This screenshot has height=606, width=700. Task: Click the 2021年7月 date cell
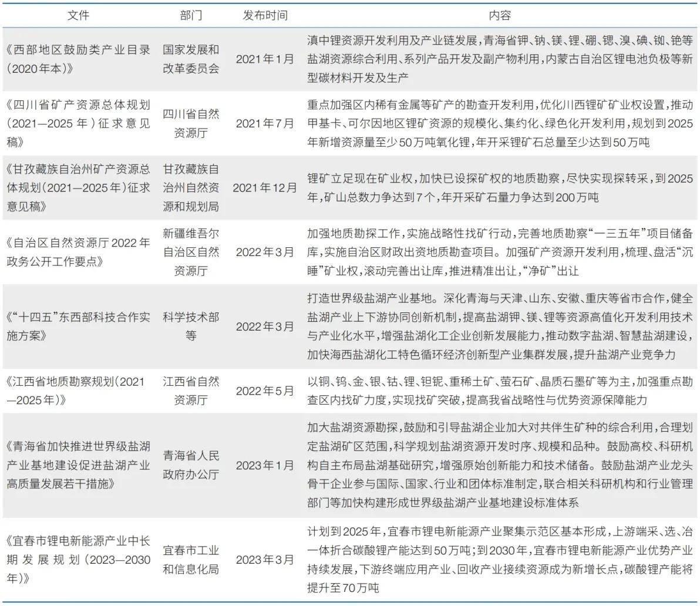(265, 124)
